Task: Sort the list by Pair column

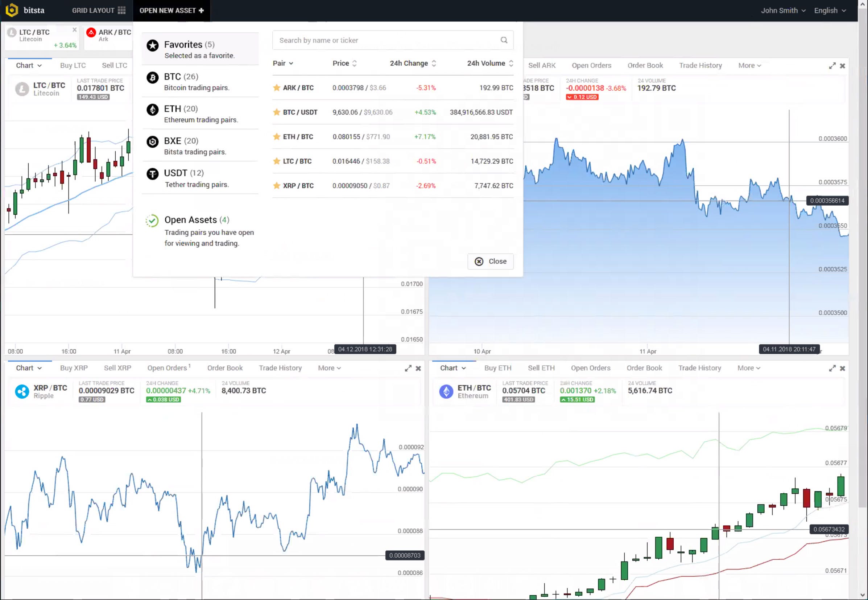Action: click(283, 63)
